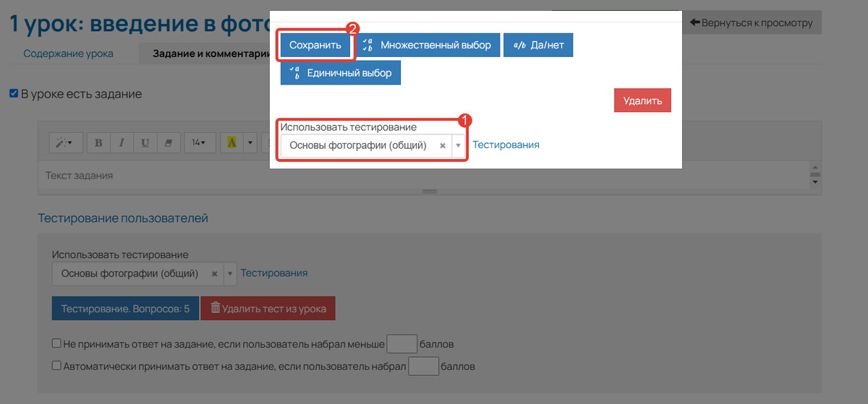Toggle the В уроке есть задание checkbox
Image resolution: width=868 pixels, height=404 pixels.
[x=14, y=93]
